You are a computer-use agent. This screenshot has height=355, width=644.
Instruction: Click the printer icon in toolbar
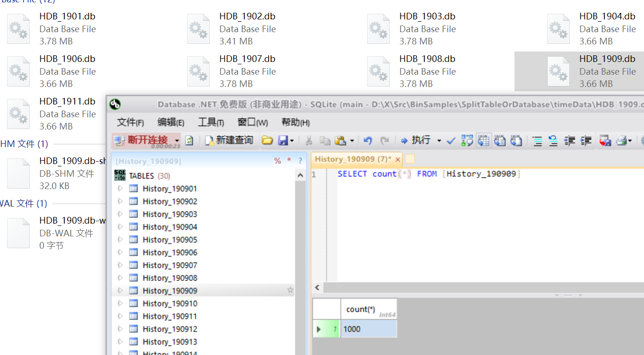click(x=621, y=140)
